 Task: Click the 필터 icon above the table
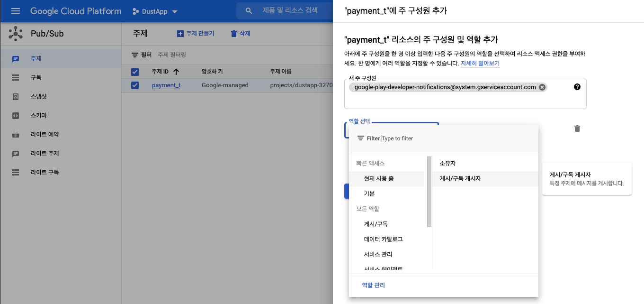[135, 55]
